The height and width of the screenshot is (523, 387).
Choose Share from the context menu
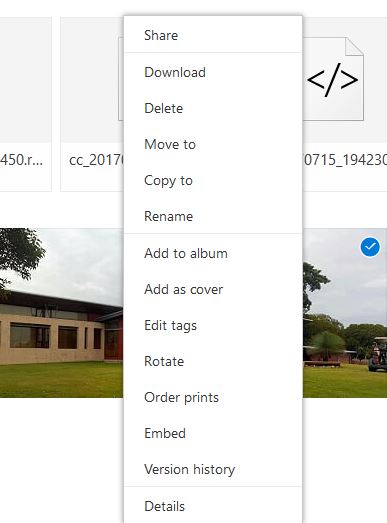pos(213,35)
